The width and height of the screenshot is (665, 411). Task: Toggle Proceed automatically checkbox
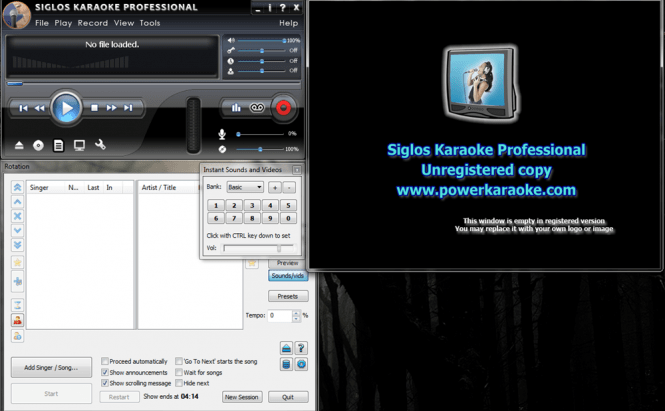[x=105, y=361]
